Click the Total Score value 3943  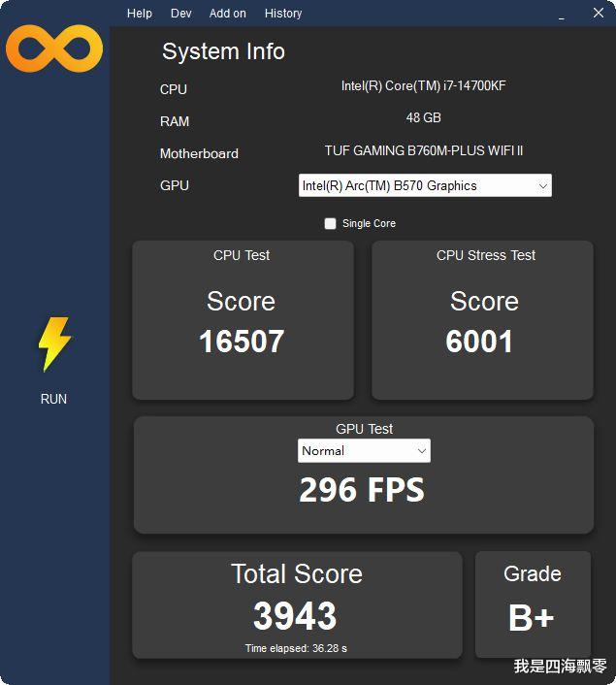[295, 615]
